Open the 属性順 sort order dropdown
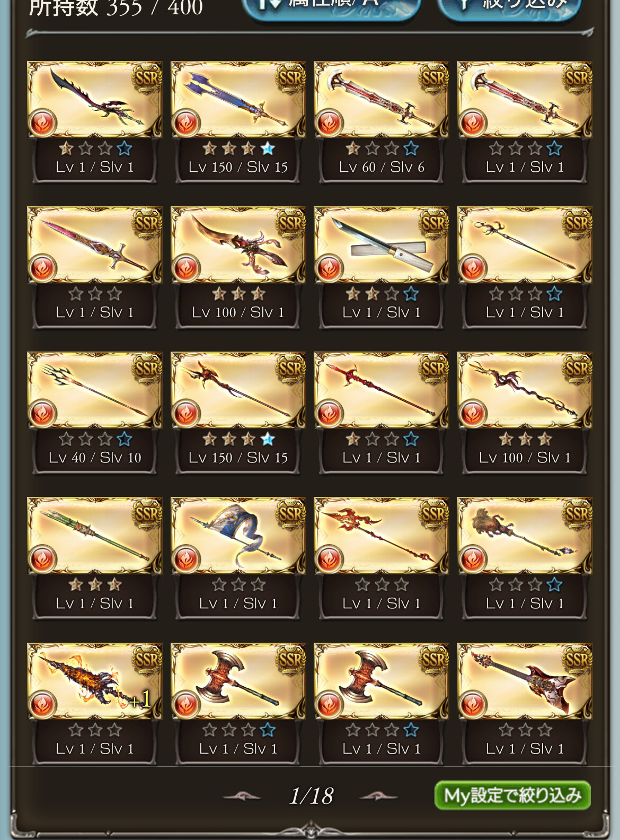The image size is (620, 840). pyautogui.click(x=331, y=5)
